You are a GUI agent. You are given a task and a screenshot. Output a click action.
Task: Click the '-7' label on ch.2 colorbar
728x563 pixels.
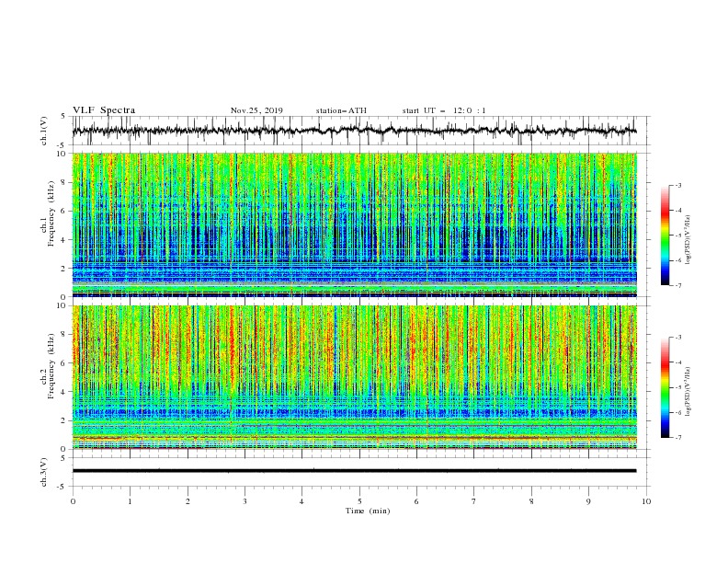pyautogui.click(x=677, y=438)
